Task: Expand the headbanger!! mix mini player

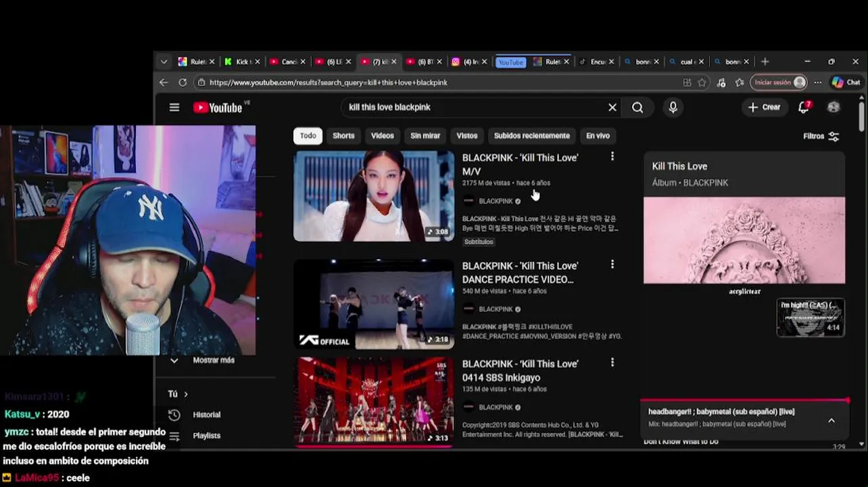Action: 831,420
